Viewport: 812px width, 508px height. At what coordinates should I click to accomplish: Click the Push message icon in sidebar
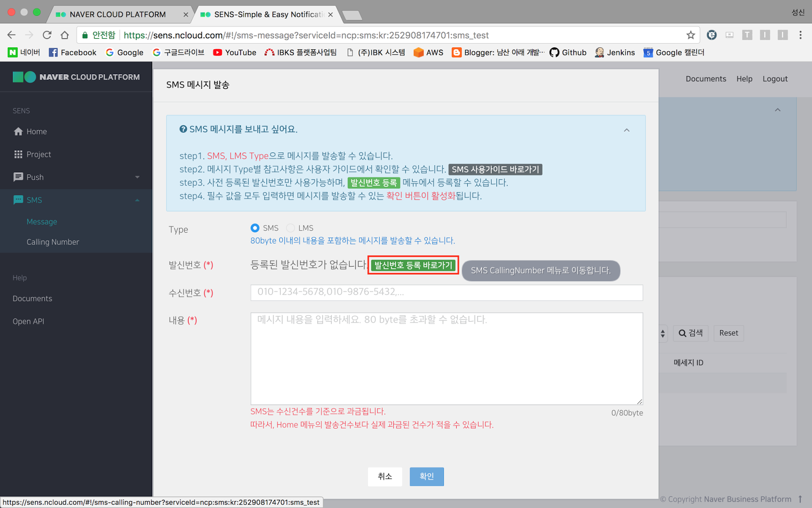18,177
